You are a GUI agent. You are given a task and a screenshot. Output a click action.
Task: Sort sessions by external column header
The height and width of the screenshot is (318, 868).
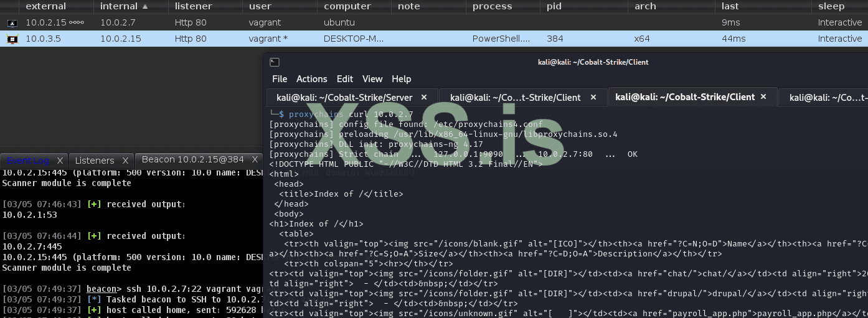click(x=46, y=6)
